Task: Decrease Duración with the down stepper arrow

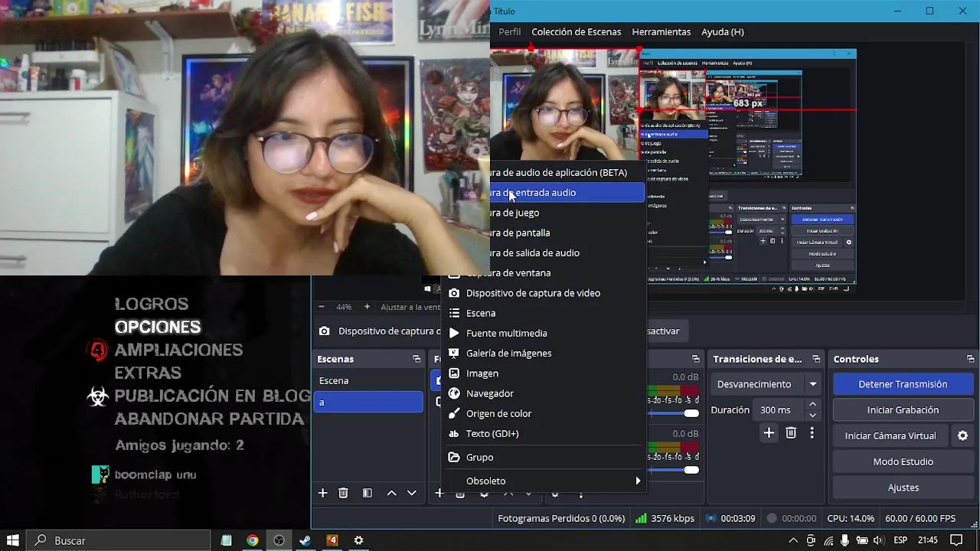Action: (813, 416)
